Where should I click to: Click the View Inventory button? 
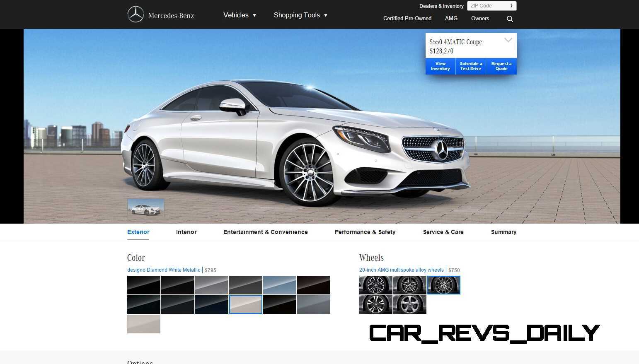tap(441, 66)
